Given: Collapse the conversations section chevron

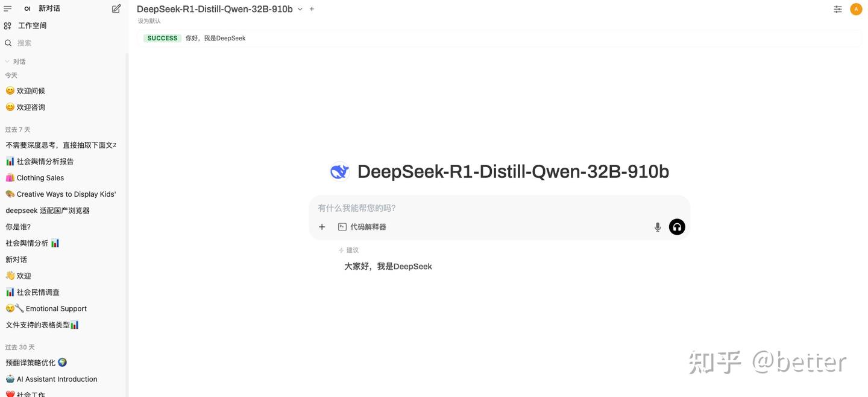Looking at the screenshot, I should pyautogui.click(x=7, y=62).
